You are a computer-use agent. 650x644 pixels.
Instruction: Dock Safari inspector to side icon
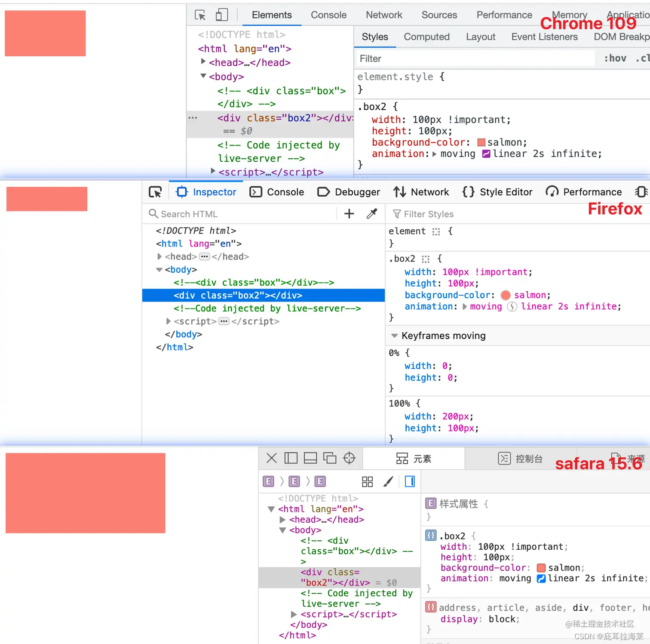291,458
